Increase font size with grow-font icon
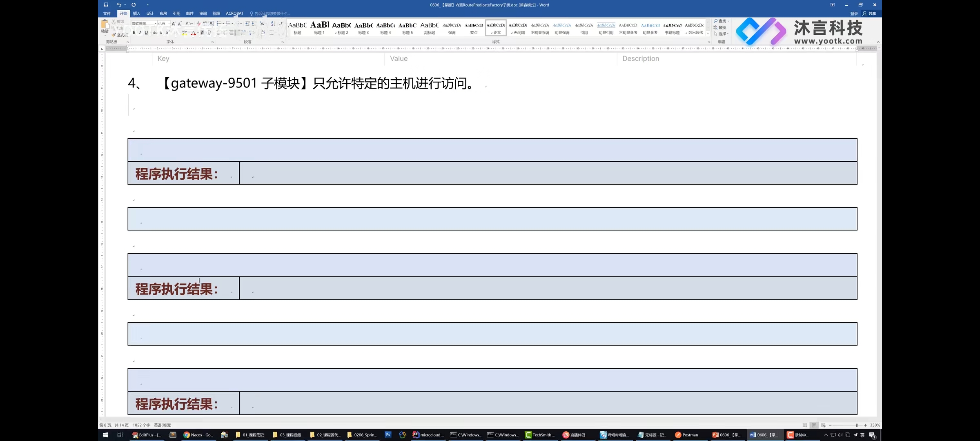Viewport: 980px width, 441px height. tap(174, 24)
